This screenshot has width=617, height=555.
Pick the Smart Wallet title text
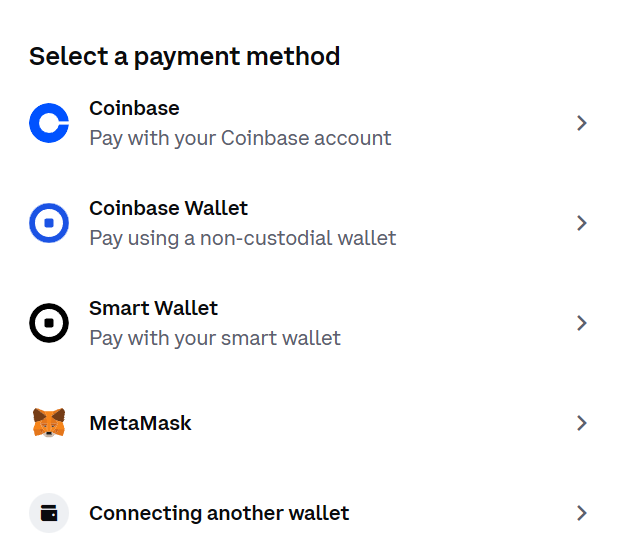(x=153, y=308)
